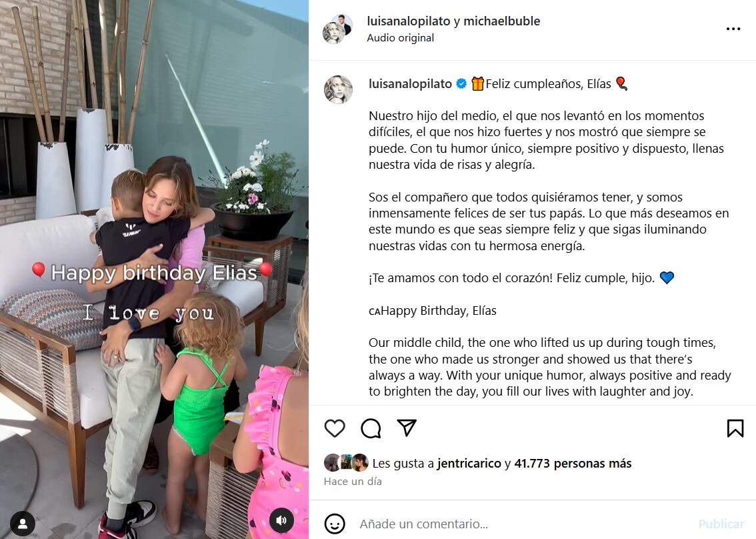Viewport: 756px width, 539px height.
Task: Open the three-dot more options menu
Action: [x=733, y=29]
